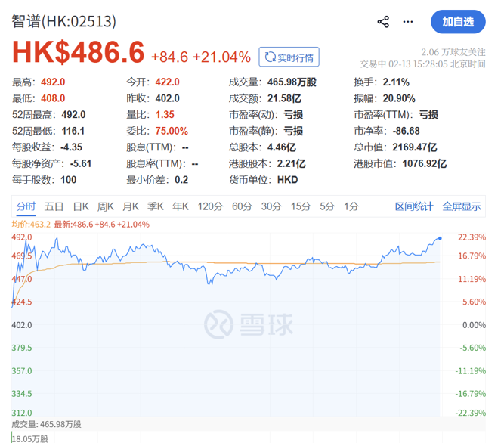Refresh quotes with the 实时行情 button
This screenshot has width=504, height=443.
(x=289, y=57)
